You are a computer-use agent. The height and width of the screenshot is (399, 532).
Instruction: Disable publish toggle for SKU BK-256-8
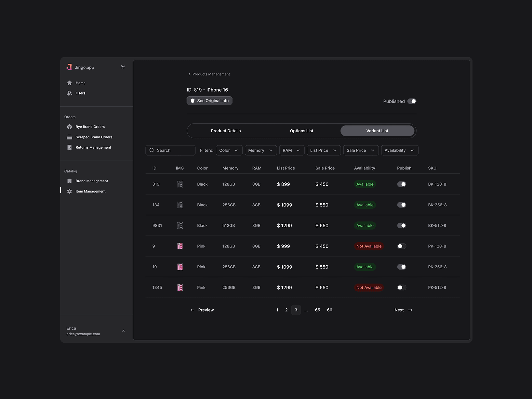402,205
